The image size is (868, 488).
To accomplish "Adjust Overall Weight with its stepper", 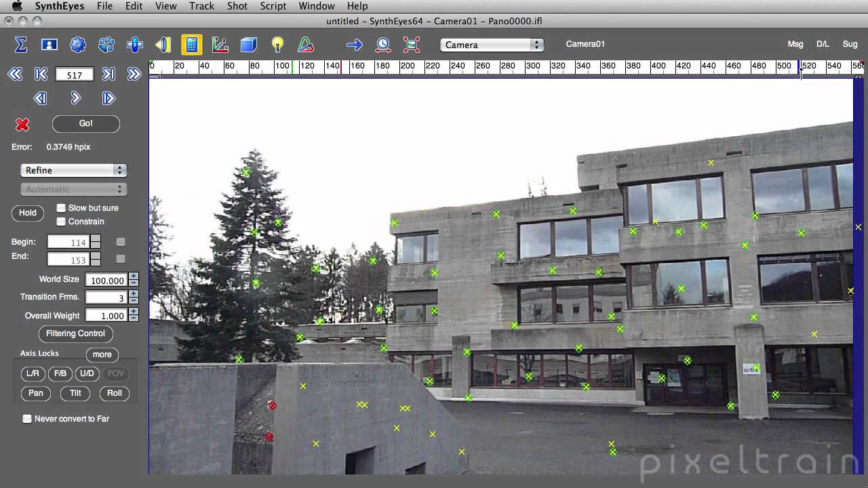I will [134, 315].
